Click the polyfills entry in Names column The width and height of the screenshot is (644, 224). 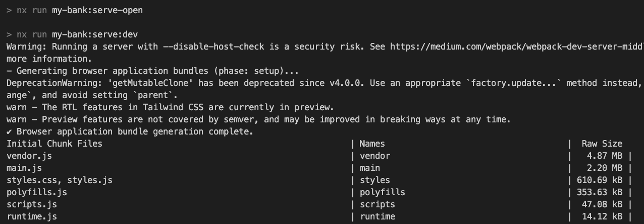[x=382, y=192]
